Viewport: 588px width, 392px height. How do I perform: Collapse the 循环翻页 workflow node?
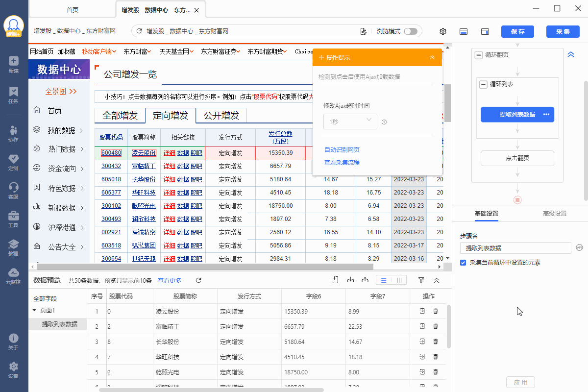[x=478, y=55]
